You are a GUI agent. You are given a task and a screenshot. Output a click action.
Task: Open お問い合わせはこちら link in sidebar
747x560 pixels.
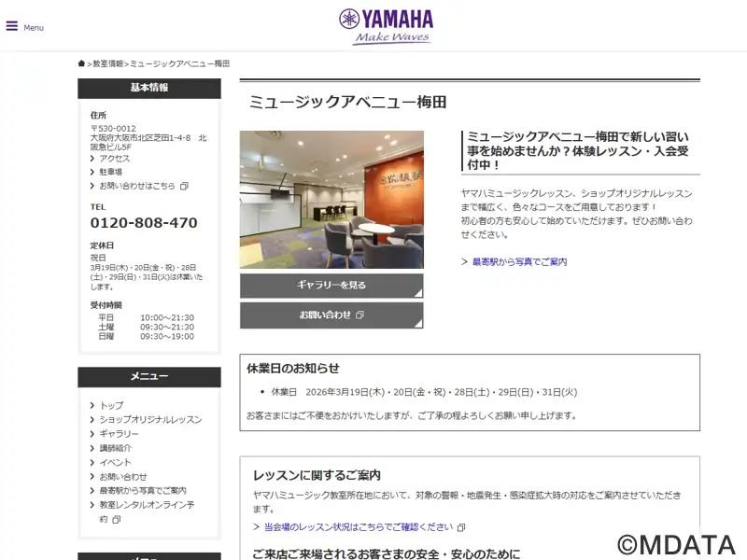tap(137, 186)
